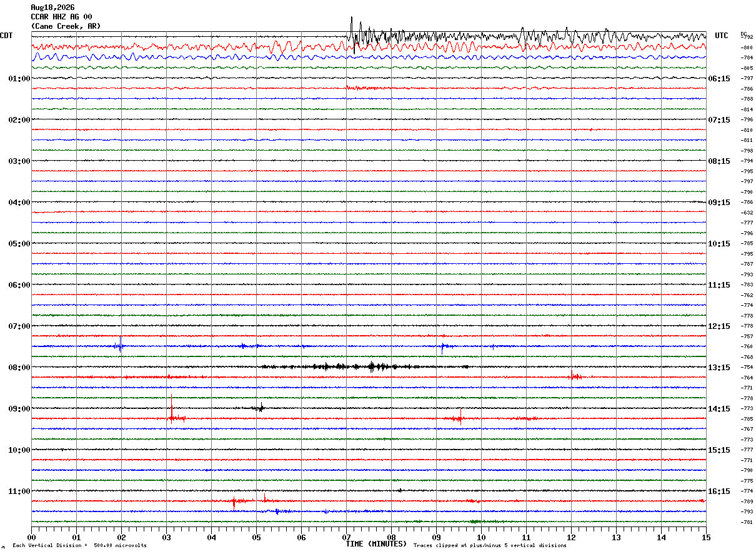Click the DC offset value -811
Viewport: 756px width, 554px height.
pyautogui.click(x=747, y=140)
